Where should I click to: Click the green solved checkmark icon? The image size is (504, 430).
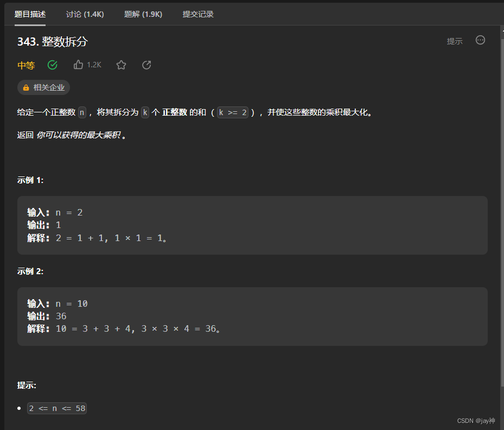tap(52, 65)
